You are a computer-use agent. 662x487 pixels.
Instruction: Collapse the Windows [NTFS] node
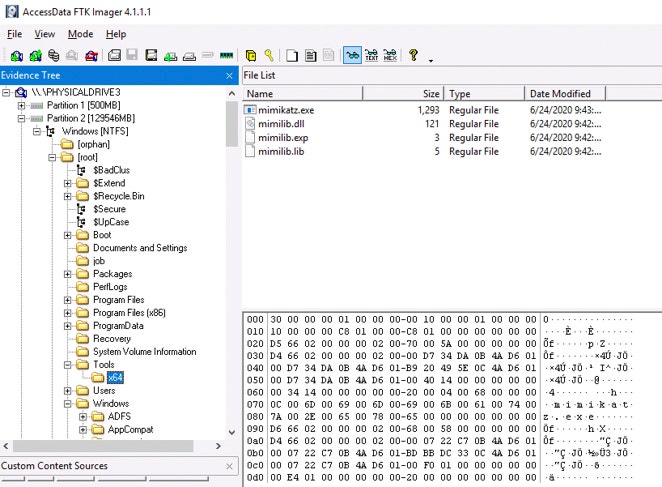pyautogui.click(x=37, y=131)
